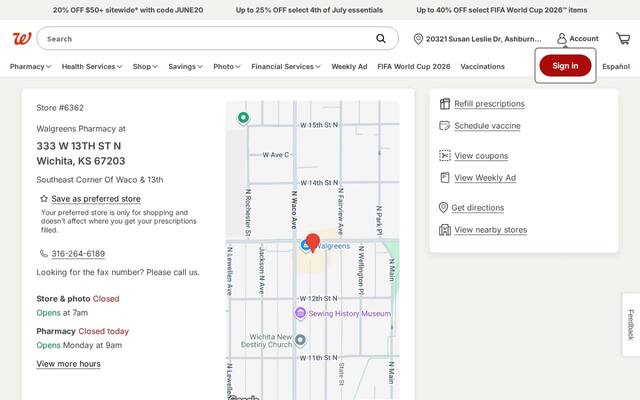Click the Pharmacy Closed today status
The width and height of the screenshot is (640, 400).
82,331
